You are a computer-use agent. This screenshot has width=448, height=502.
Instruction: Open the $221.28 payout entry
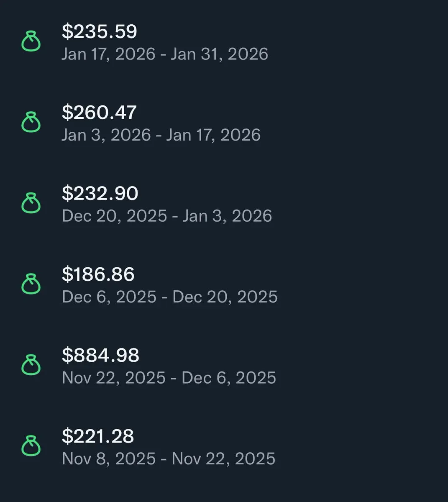[x=97, y=436]
